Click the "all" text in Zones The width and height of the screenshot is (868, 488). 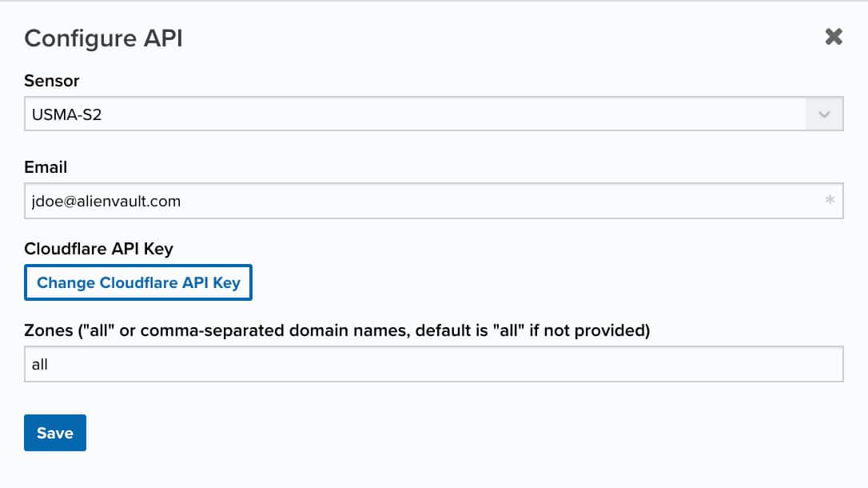point(40,365)
